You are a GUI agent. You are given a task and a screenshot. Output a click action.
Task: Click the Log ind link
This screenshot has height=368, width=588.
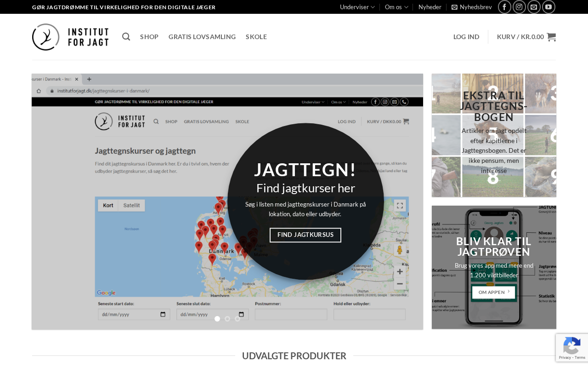pos(466,37)
